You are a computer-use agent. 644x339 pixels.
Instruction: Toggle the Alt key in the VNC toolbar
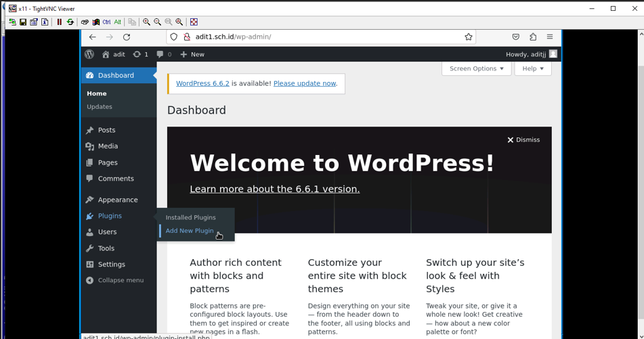(117, 22)
